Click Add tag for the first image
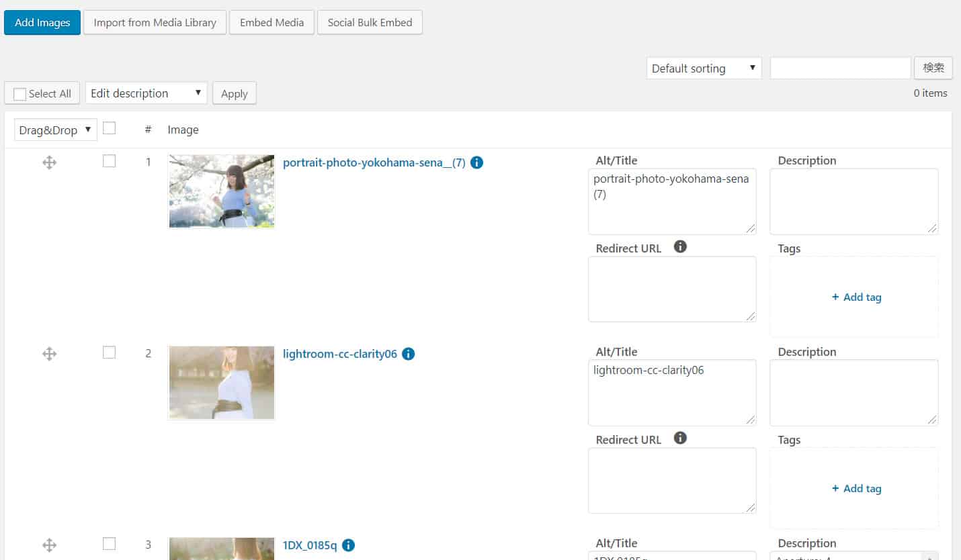The width and height of the screenshot is (961, 560). pyautogui.click(x=856, y=297)
